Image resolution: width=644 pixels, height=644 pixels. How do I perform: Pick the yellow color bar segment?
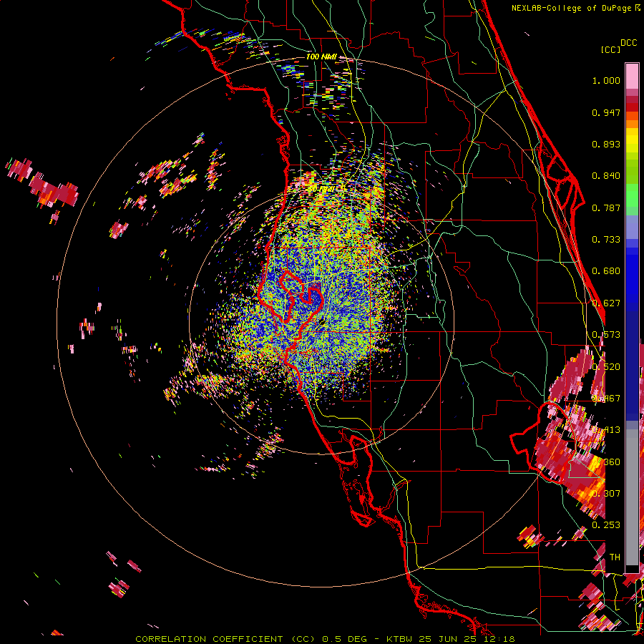pos(632,140)
